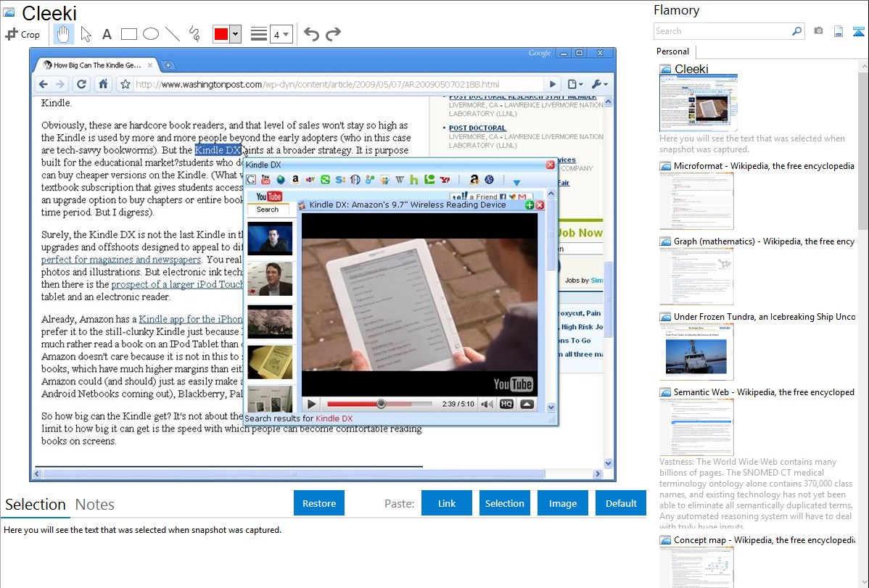The image size is (869, 588).
Task: Open the browser page menu dropdown
Action: pyautogui.click(x=575, y=84)
